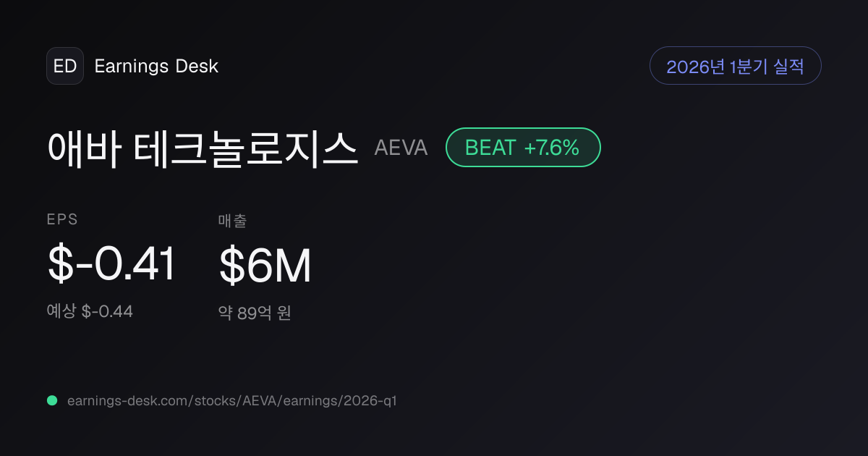Click the BEAT +7.6% result badge
Screen dimensions: 868x456
pyautogui.click(x=523, y=148)
